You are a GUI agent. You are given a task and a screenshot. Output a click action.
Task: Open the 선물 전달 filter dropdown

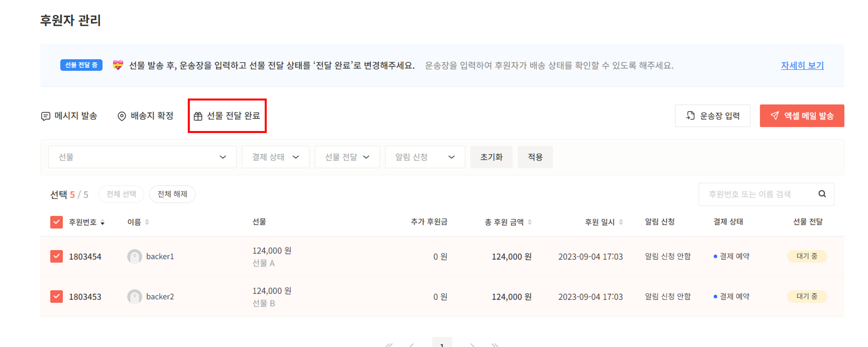coord(347,157)
